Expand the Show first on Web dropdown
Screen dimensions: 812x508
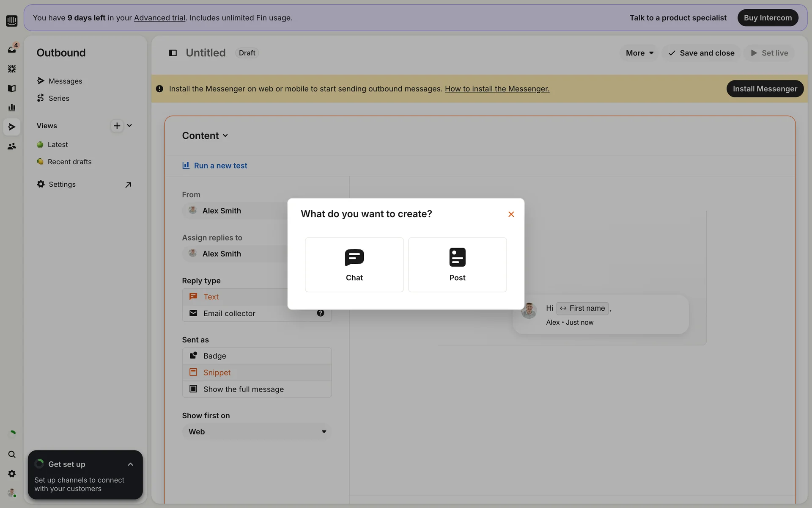pyautogui.click(x=257, y=432)
